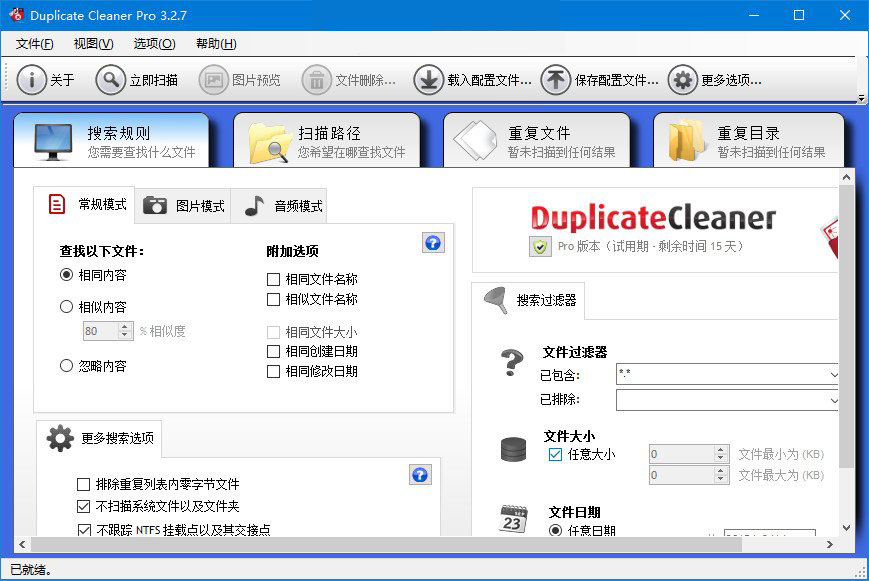The image size is (869, 581).
Task: Click the camera icon of 图片模式
Action: [x=155, y=205]
